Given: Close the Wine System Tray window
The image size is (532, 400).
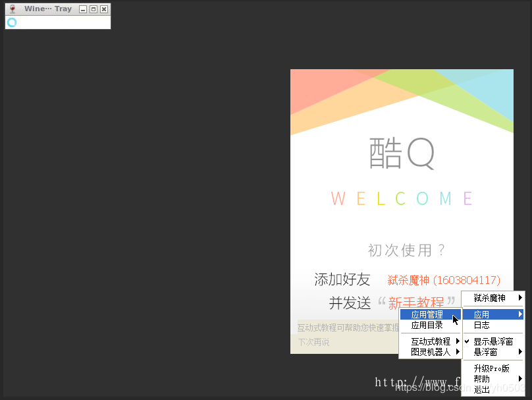Looking at the screenshot, I should [x=103, y=9].
